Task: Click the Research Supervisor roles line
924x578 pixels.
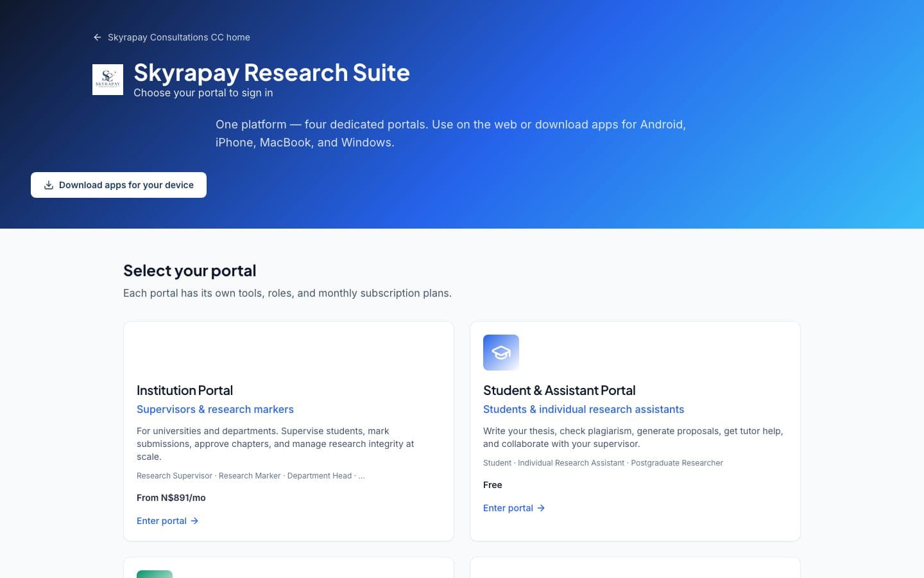Action: tap(251, 476)
